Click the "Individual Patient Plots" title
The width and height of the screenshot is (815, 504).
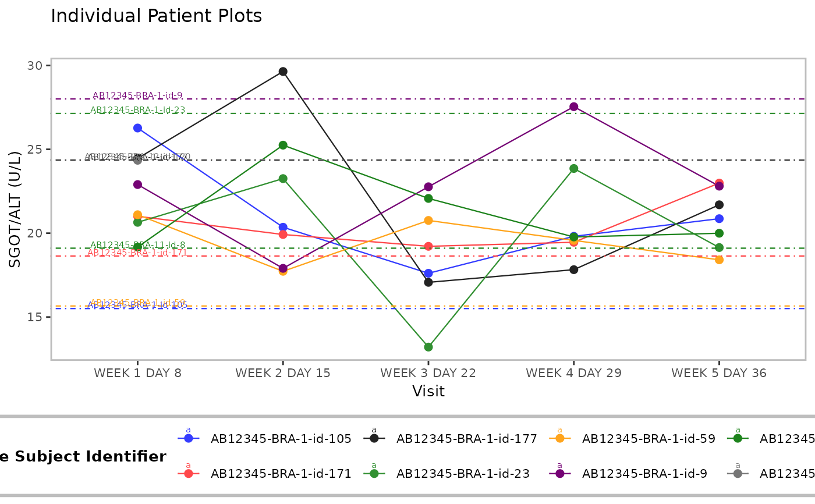click(x=157, y=16)
